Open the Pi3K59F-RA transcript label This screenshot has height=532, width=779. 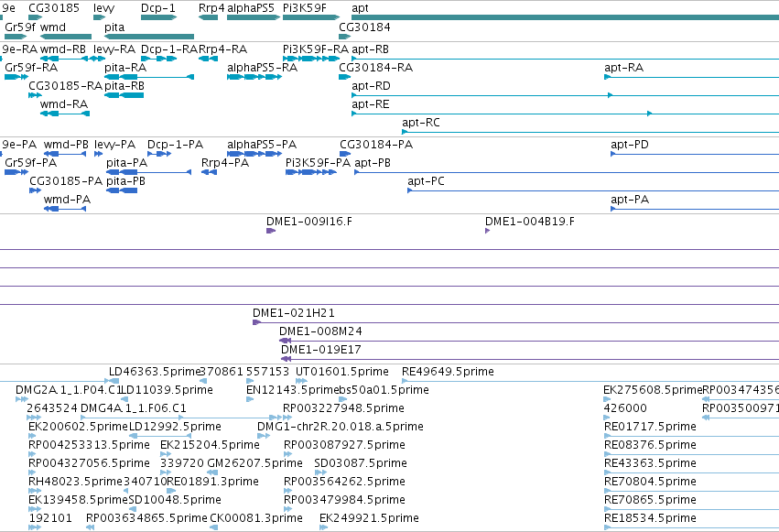coord(316,49)
